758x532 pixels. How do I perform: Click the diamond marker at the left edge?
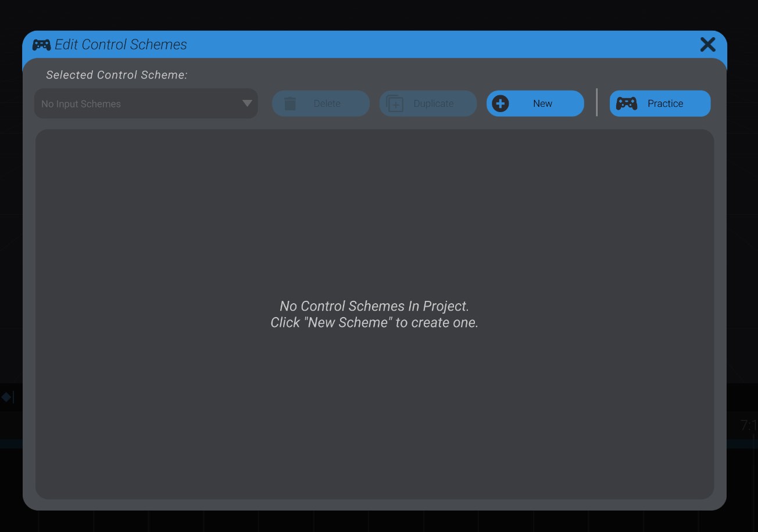click(x=6, y=397)
